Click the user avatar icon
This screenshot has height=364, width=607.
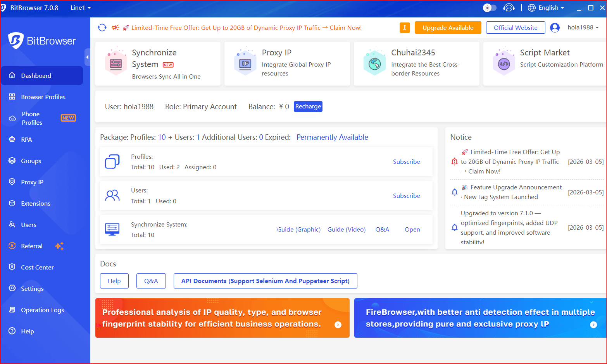555,27
